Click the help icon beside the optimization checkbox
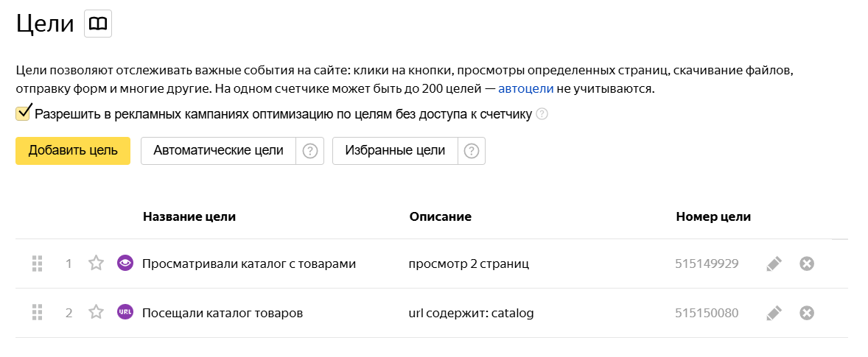This screenshot has height=357, width=868. (x=542, y=114)
